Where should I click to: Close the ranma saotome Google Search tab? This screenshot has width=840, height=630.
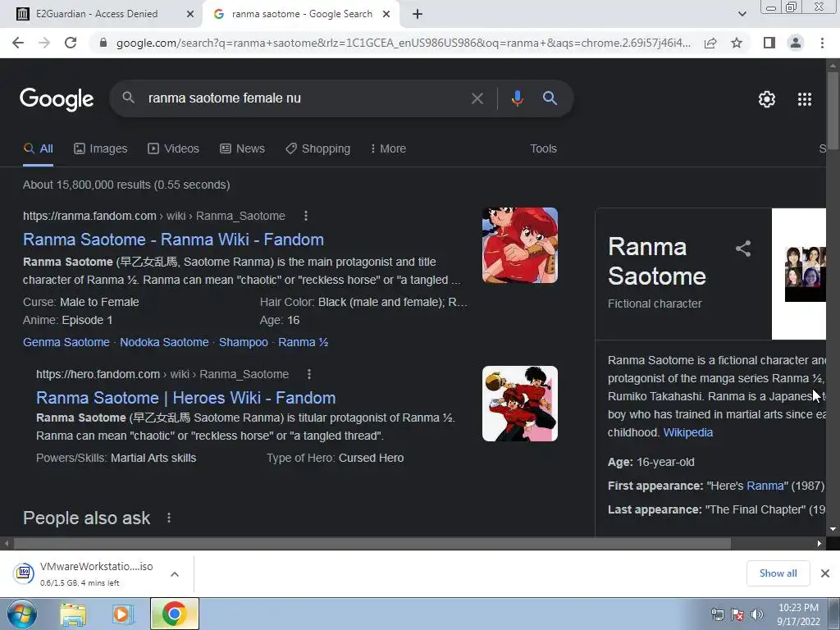point(386,14)
